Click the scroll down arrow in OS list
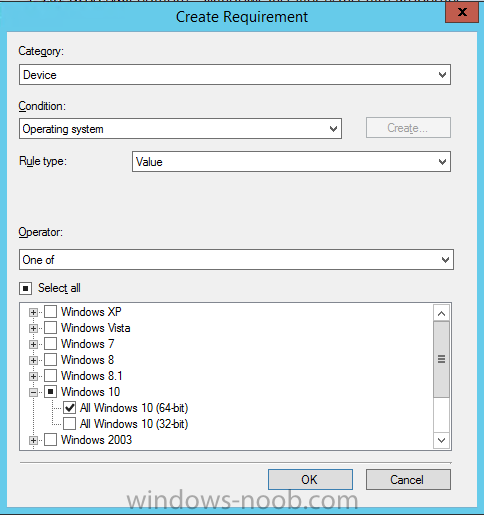Image resolution: width=484 pixels, height=515 pixels. pyautogui.click(x=441, y=440)
